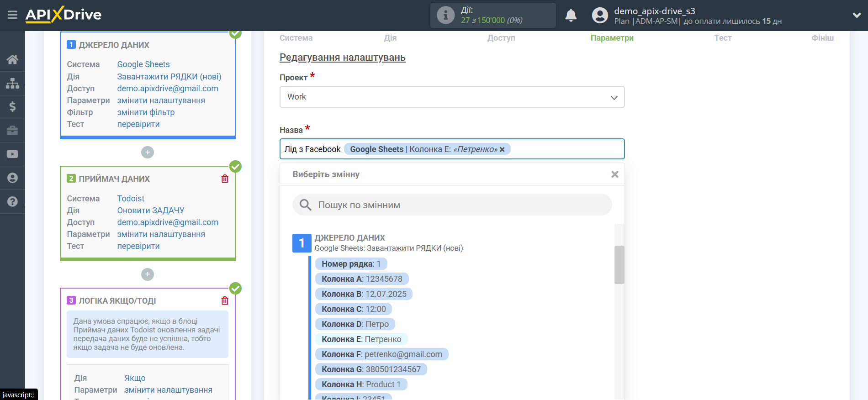Screen dimensions: 868x400
Task: Click the ДЖЕРЕЛО ДАНИХ block title
Action: [x=114, y=45]
